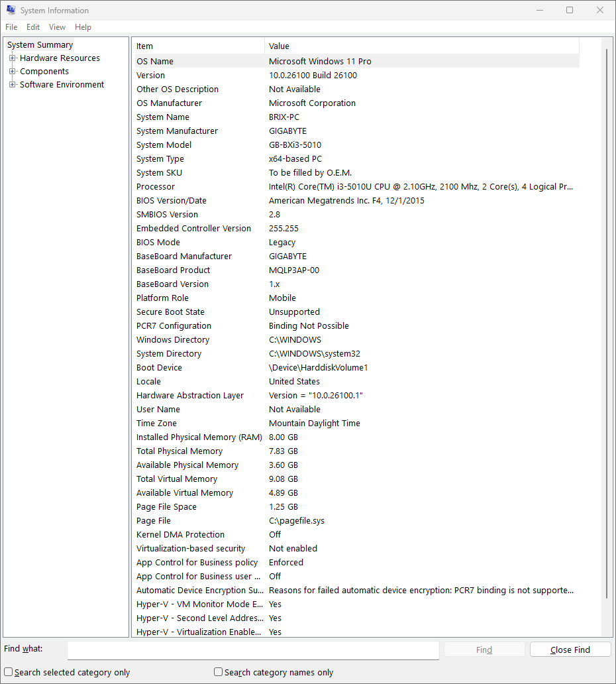Click the Value column header
Viewport: 616px width, 684px height.
pos(421,46)
